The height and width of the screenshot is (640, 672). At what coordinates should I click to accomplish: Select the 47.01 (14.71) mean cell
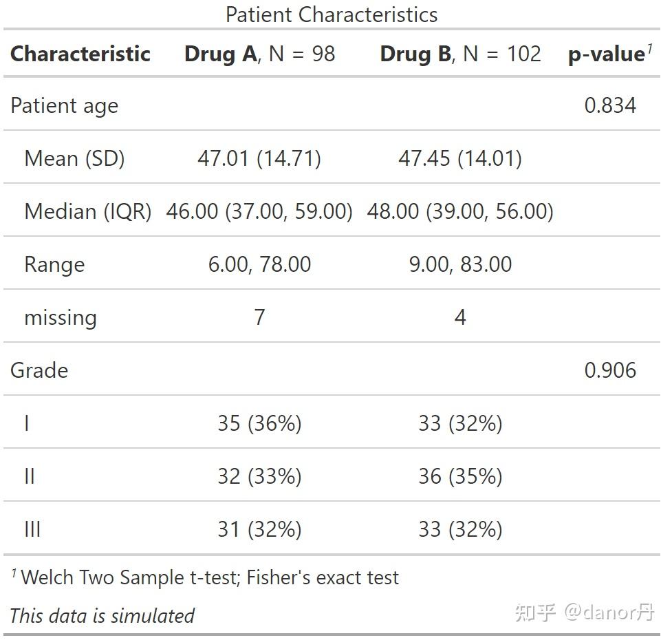point(259,159)
